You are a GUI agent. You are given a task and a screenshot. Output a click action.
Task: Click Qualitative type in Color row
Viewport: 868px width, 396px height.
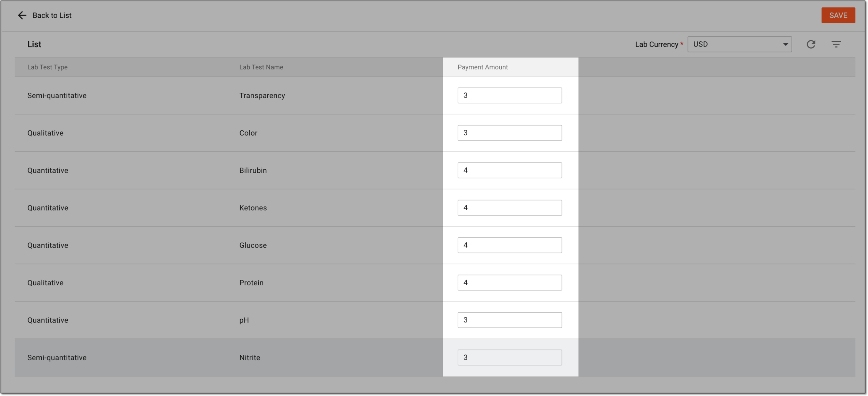pyautogui.click(x=45, y=133)
